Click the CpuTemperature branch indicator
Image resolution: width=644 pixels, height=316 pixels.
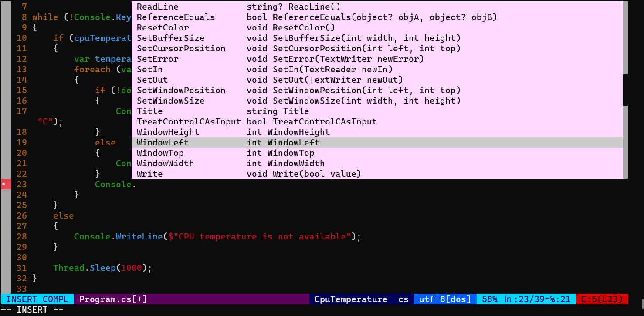tap(351, 299)
